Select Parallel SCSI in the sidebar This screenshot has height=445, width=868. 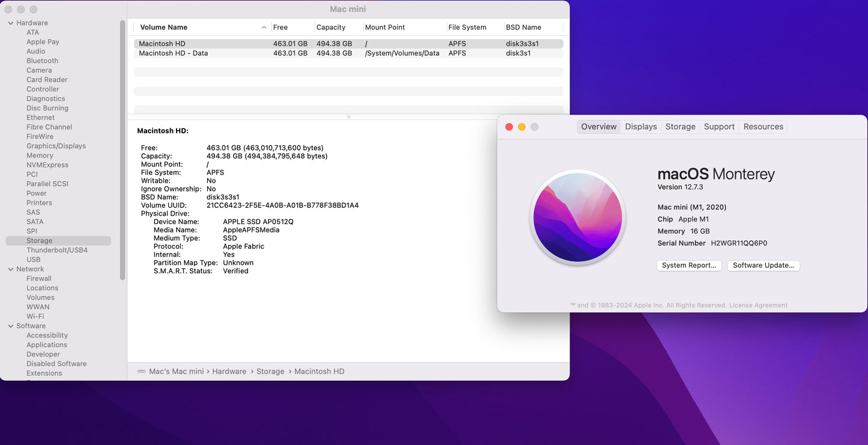[47, 184]
